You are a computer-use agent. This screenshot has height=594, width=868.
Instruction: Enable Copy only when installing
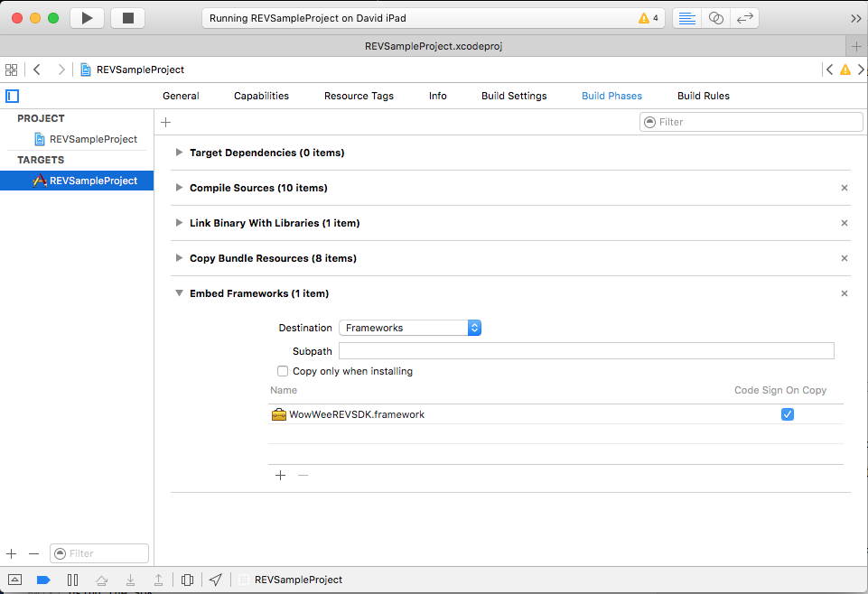[x=283, y=371]
